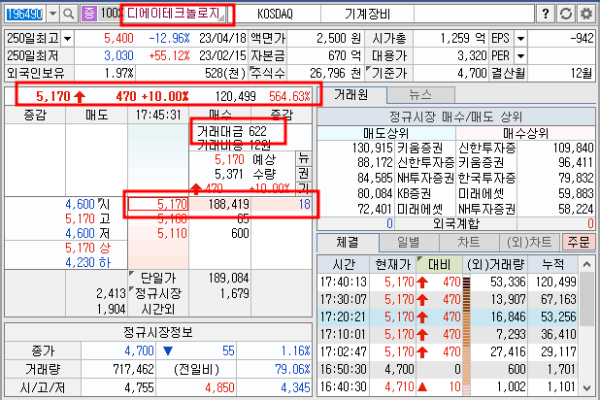
Task: Click the 뉴 side button in order book
Action: coord(303,158)
